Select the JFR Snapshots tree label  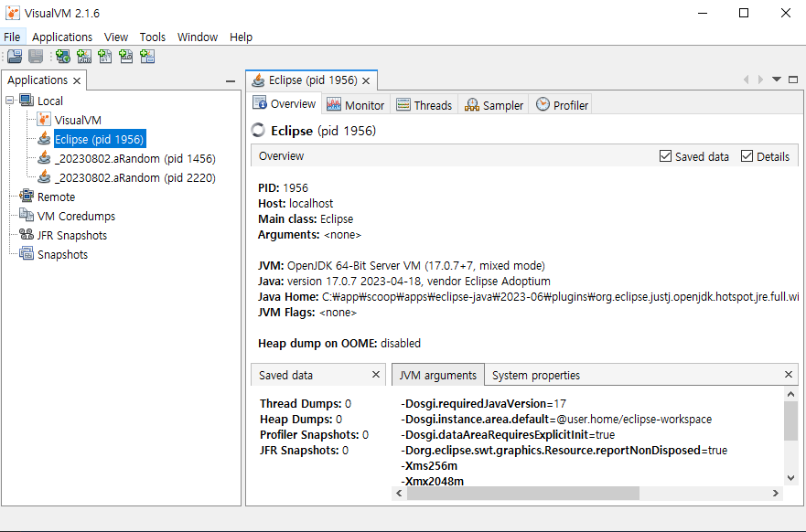72,235
